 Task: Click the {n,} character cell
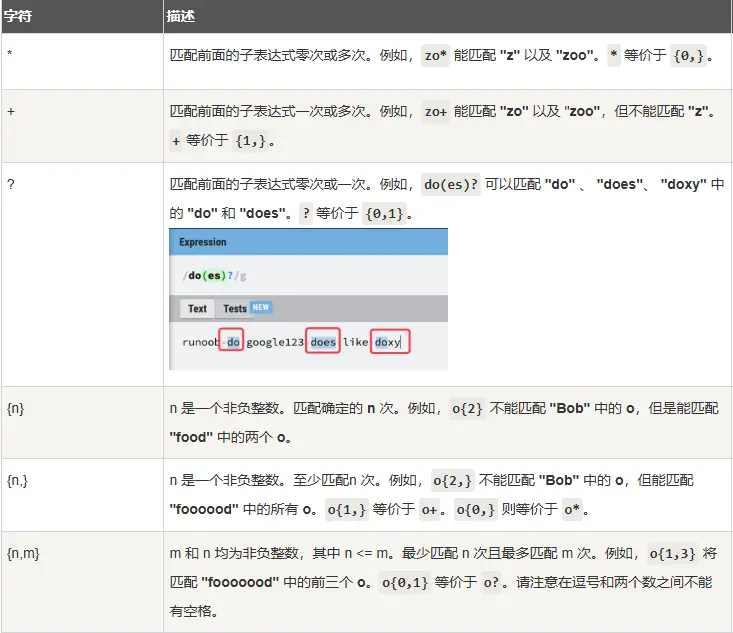(20, 480)
